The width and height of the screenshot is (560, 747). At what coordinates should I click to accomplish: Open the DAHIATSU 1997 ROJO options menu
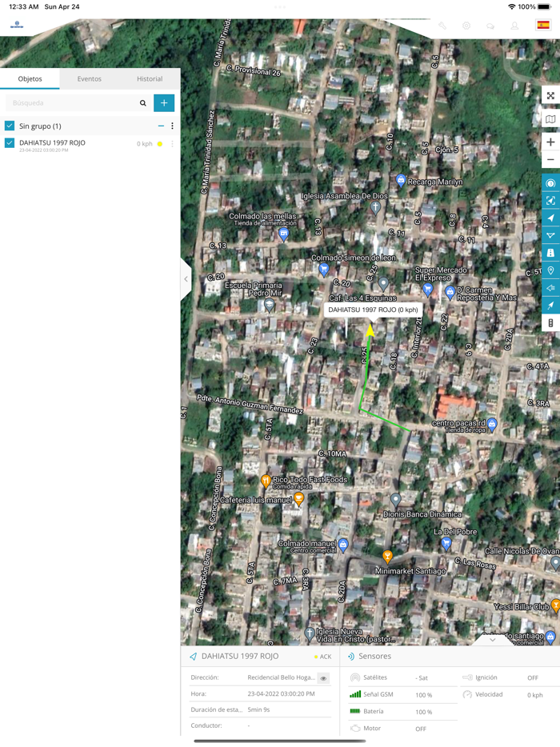[x=172, y=144]
